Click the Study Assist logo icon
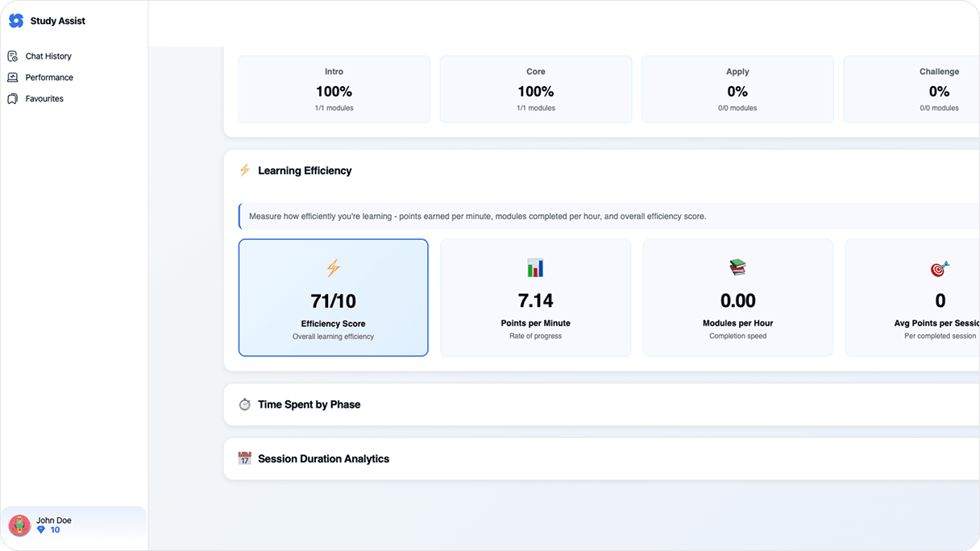The image size is (980, 551). pyautogui.click(x=16, y=21)
